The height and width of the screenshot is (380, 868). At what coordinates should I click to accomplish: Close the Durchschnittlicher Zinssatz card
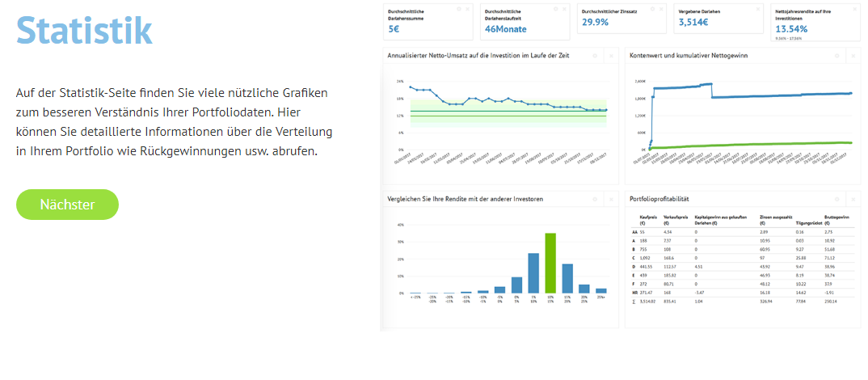(661, 9)
